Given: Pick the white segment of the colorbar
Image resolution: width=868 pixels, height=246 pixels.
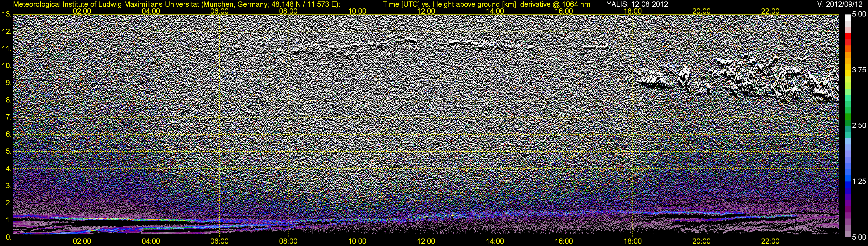Looking at the screenshot, I should click(847, 18).
